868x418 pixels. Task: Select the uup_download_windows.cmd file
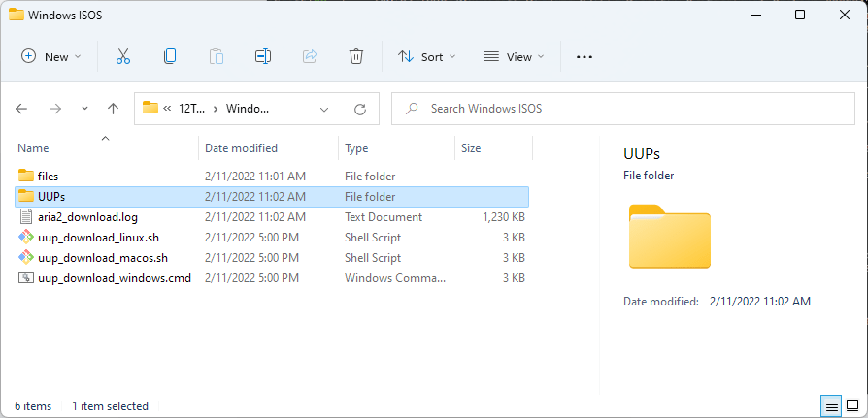tap(114, 278)
